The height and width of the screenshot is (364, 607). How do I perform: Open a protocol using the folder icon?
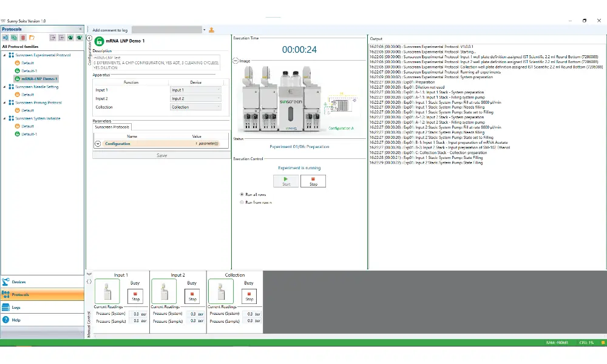(x=32, y=38)
